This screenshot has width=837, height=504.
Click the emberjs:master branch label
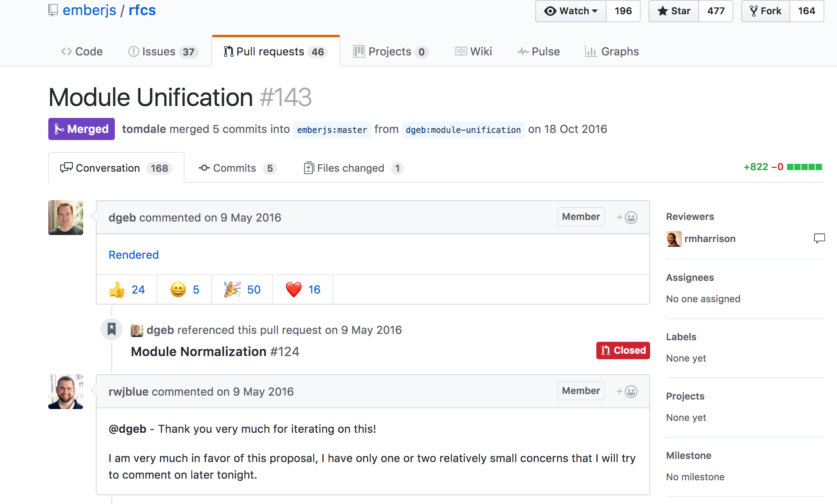click(332, 130)
